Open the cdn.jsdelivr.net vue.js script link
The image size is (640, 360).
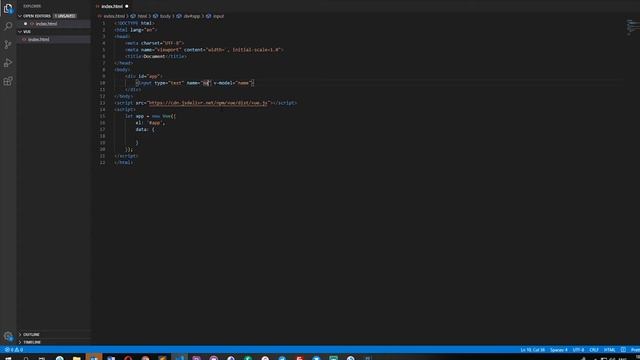tap(208, 103)
